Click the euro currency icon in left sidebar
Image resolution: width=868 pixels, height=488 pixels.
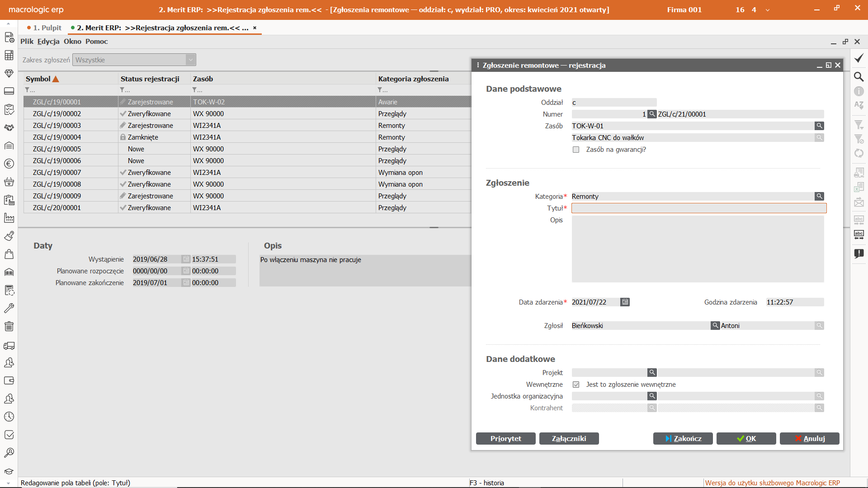(9, 164)
